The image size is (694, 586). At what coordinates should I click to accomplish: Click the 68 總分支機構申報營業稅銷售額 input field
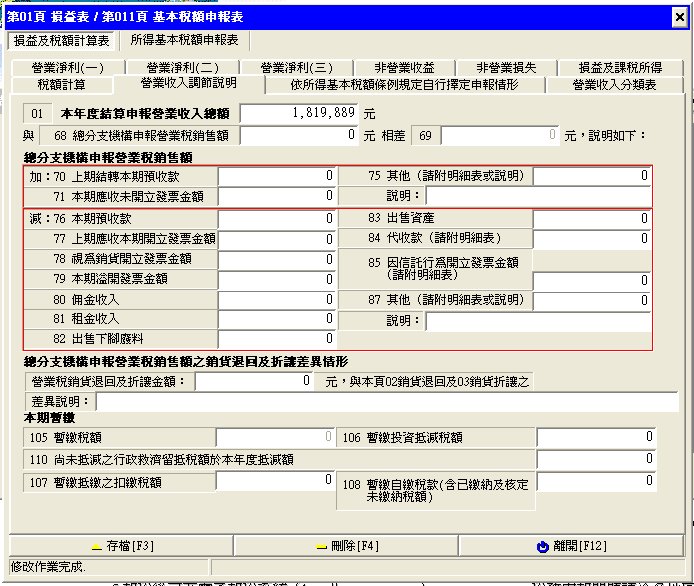tap(299, 135)
